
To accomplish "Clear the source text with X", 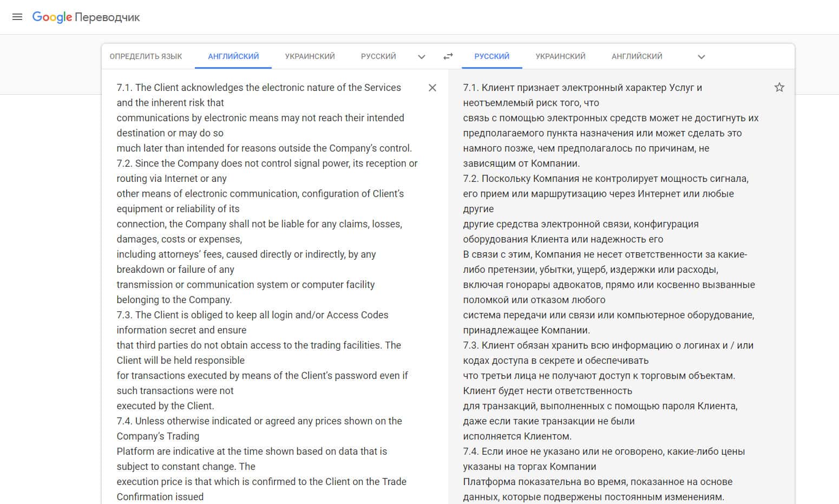I will pyautogui.click(x=432, y=88).
